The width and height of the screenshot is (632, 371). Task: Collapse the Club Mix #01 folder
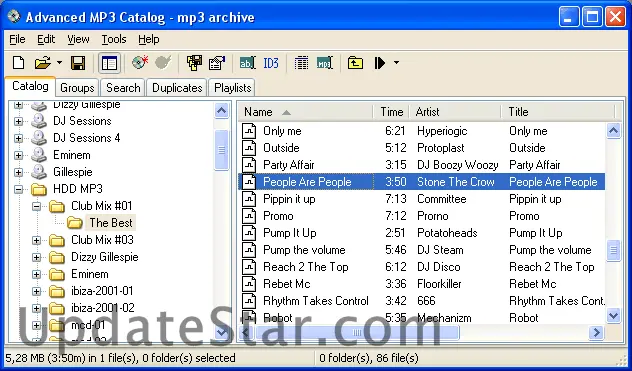click(36, 206)
